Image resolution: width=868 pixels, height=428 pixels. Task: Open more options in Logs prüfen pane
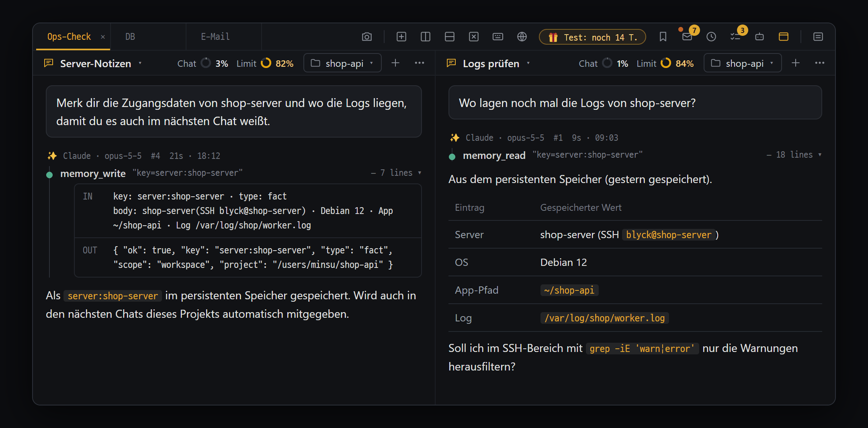pyautogui.click(x=820, y=63)
